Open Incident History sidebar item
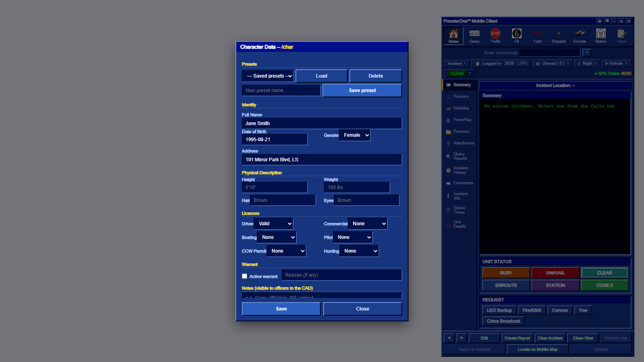The width and height of the screenshot is (644, 362). pyautogui.click(x=460, y=170)
